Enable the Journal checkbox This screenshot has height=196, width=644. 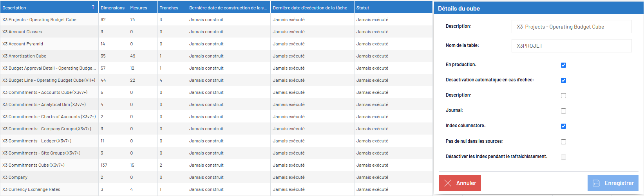[x=563, y=111]
